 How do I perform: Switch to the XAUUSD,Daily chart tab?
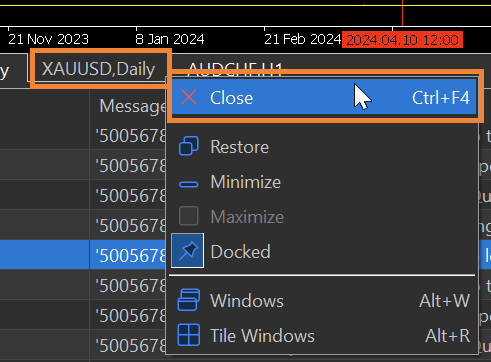(x=99, y=69)
